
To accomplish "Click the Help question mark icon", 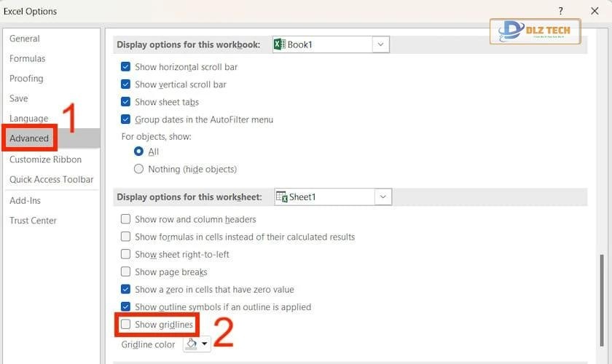I will pos(560,11).
